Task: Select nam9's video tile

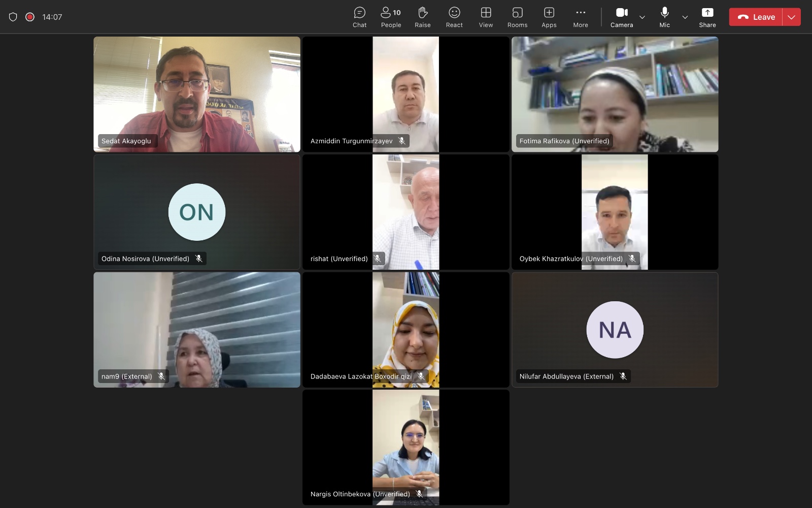Action: pos(197,330)
